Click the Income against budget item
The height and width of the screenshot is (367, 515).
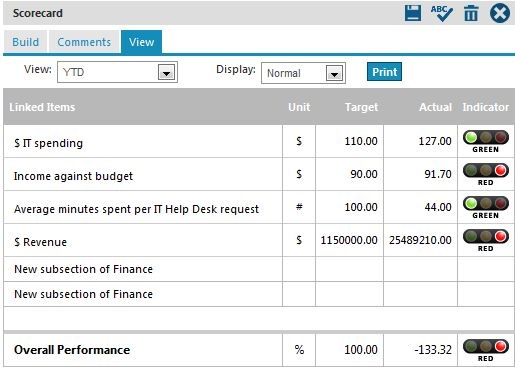(x=73, y=176)
